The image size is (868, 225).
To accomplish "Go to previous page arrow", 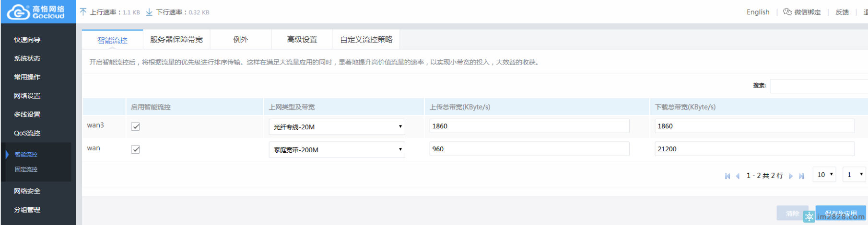I will [x=738, y=176].
